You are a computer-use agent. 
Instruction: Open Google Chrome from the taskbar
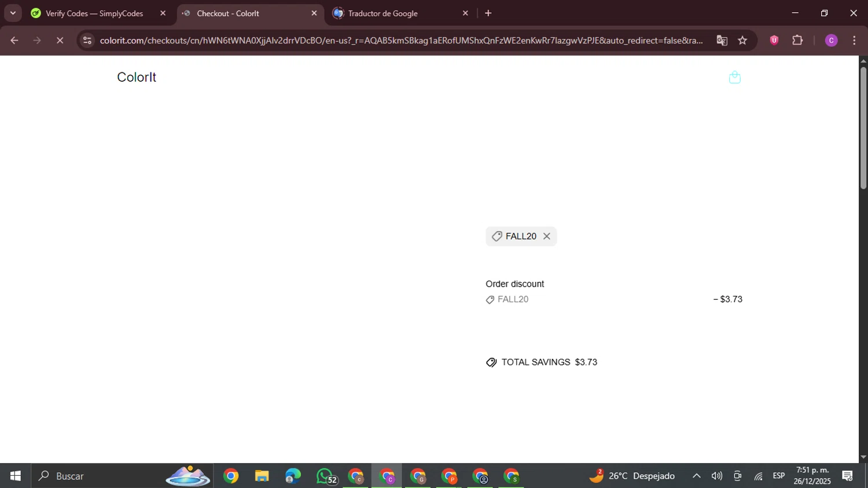(231, 476)
